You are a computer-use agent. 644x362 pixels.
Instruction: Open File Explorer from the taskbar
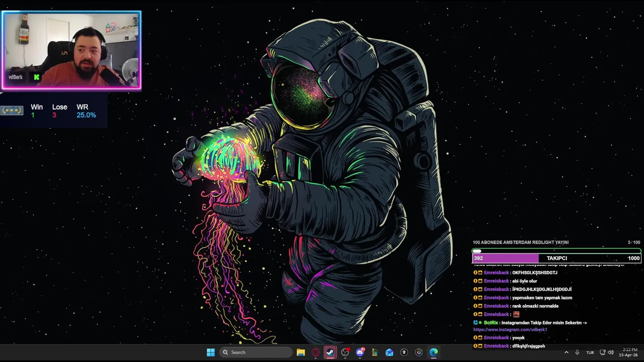tap(300, 352)
